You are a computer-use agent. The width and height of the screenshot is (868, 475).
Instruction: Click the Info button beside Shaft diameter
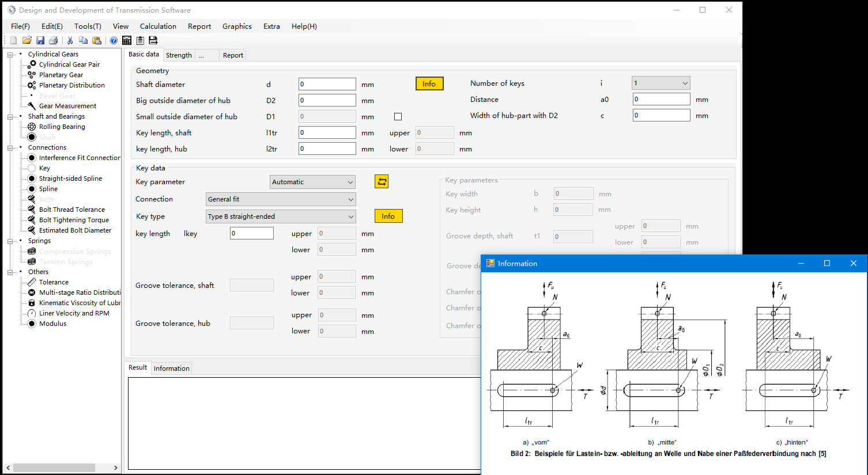[429, 83]
